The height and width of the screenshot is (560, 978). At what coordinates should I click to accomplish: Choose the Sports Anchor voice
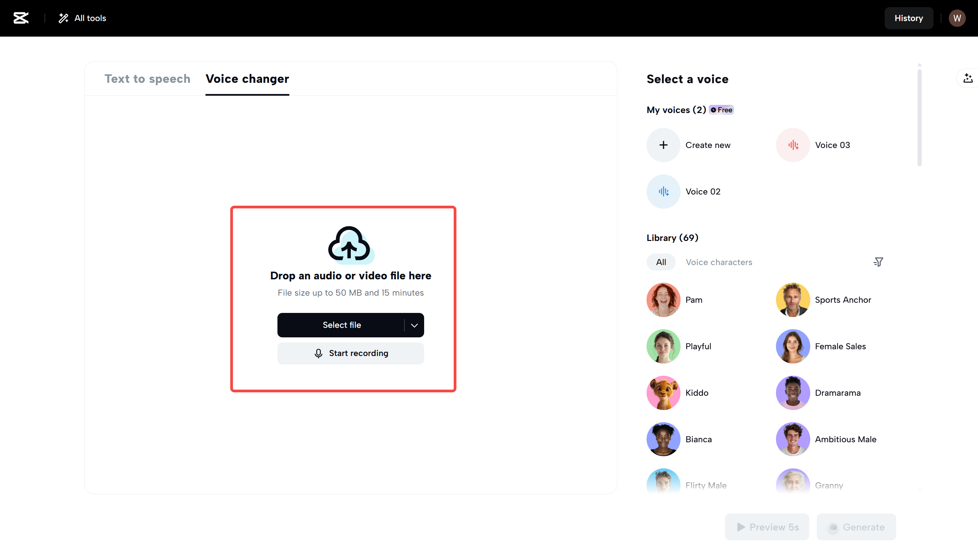pyautogui.click(x=793, y=300)
